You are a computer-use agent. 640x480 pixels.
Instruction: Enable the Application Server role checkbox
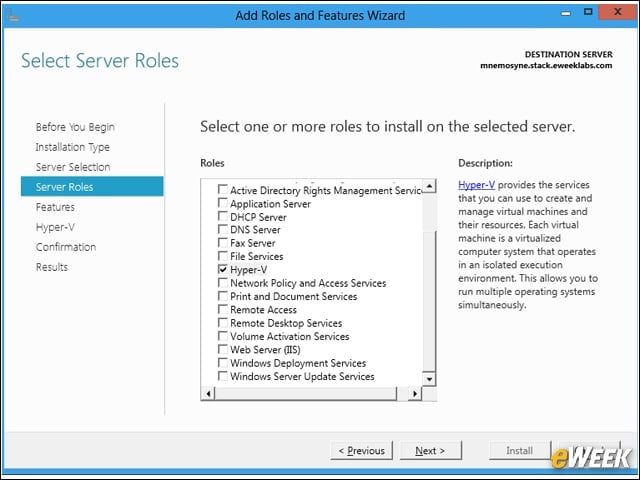(223, 203)
